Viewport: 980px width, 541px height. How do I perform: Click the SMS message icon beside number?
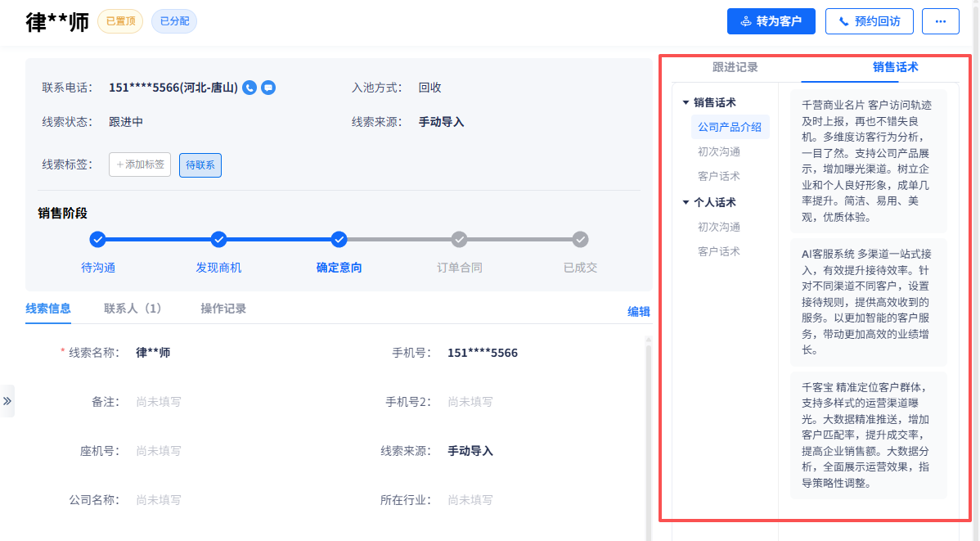click(268, 88)
